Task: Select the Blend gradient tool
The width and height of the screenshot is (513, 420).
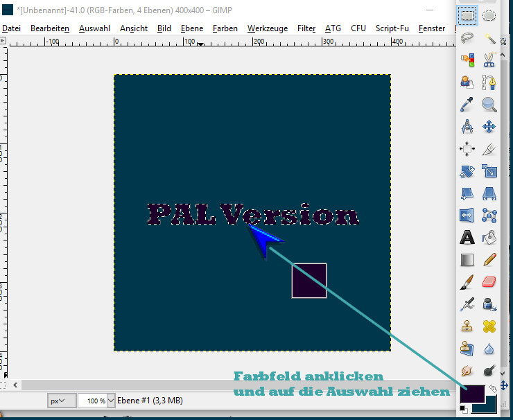Action: click(467, 260)
